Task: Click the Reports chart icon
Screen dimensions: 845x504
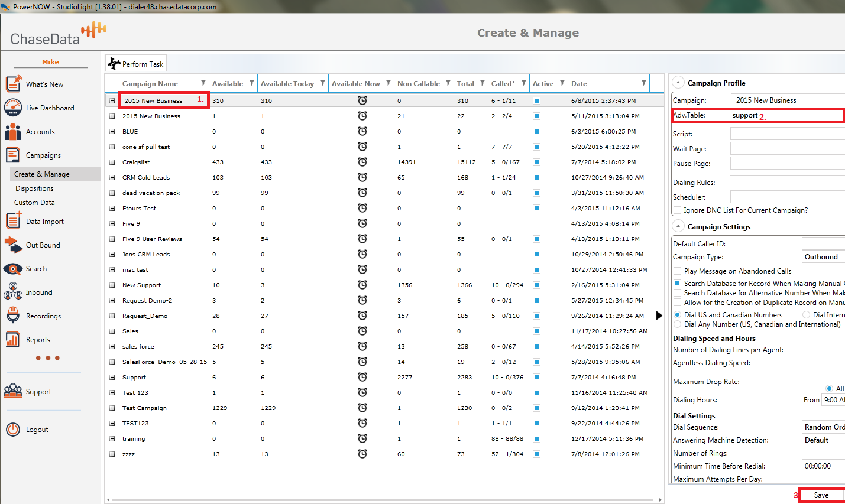Action: (x=13, y=339)
